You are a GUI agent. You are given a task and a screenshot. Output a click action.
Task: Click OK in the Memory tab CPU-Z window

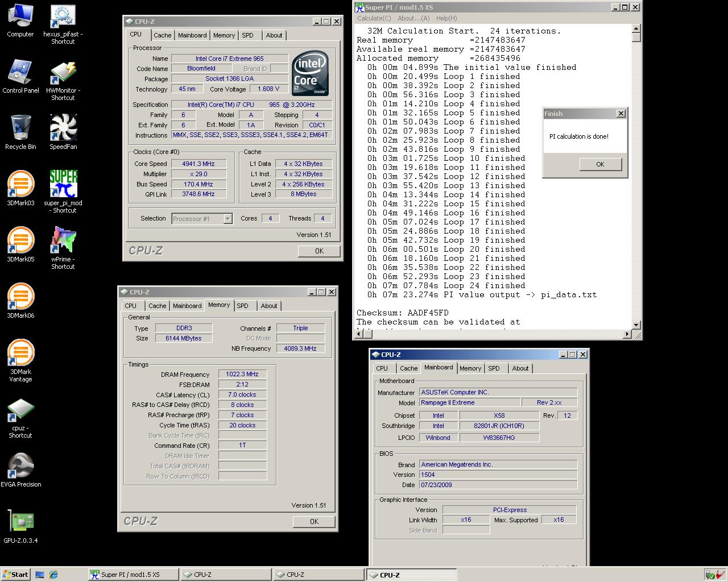coord(314,521)
